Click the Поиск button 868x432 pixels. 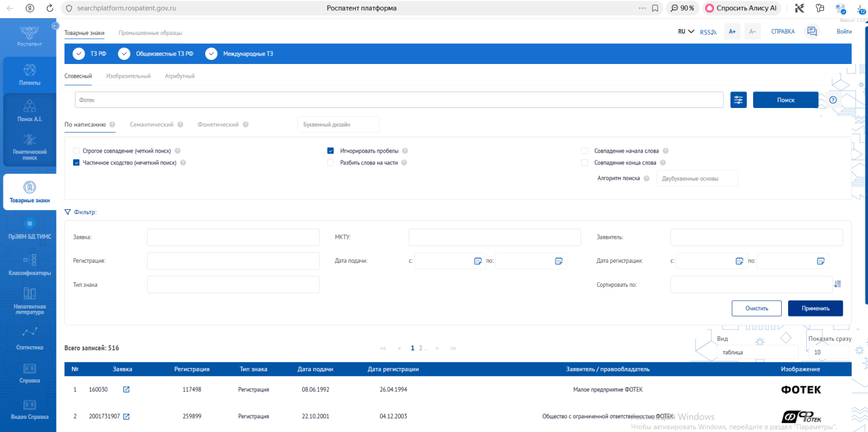tap(786, 99)
